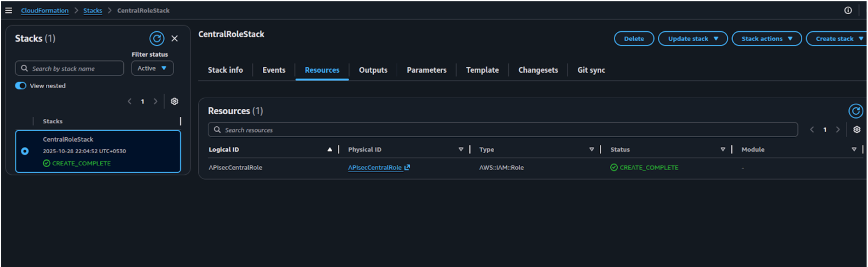Open Resources table preferences gear
The height and width of the screenshot is (267, 868).
click(x=857, y=129)
